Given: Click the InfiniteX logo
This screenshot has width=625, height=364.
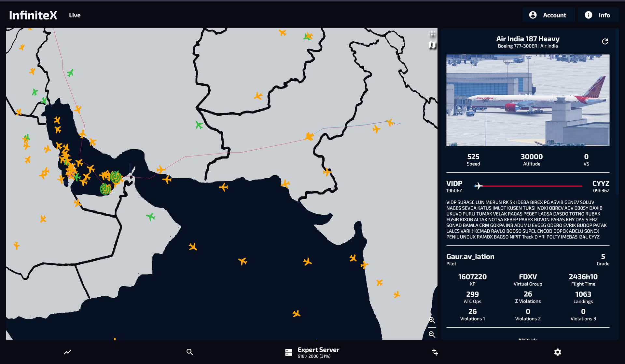Looking at the screenshot, I should tap(33, 15).
